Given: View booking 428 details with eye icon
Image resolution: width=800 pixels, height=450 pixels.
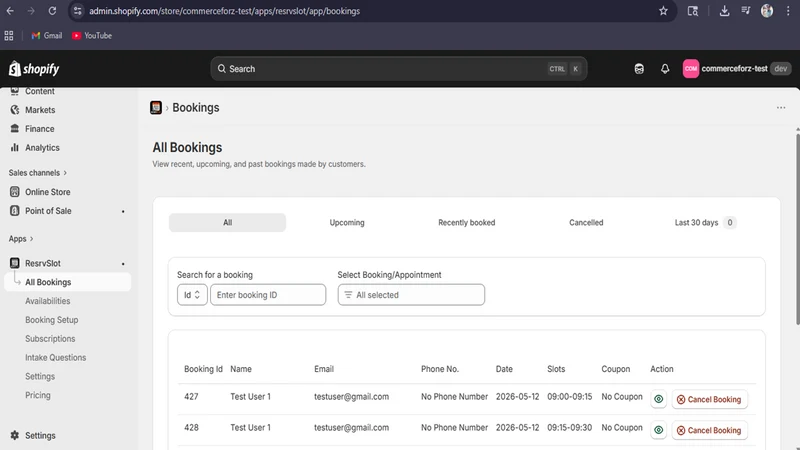Looking at the screenshot, I should point(659,431).
